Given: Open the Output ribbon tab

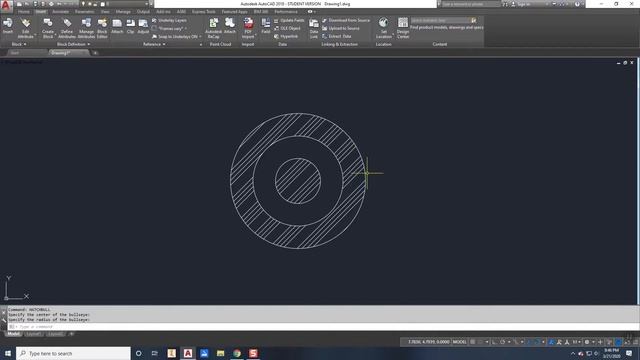Looking at the screenshot, I should (x=143, y=12).
